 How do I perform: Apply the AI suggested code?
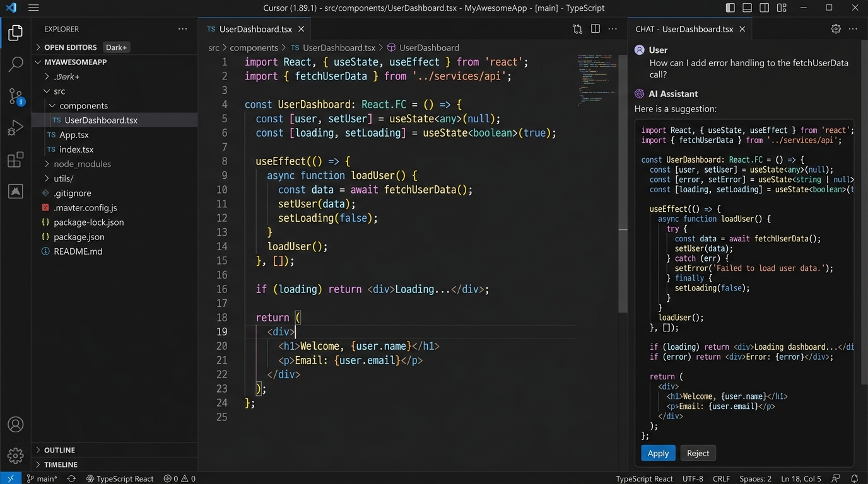658,453
